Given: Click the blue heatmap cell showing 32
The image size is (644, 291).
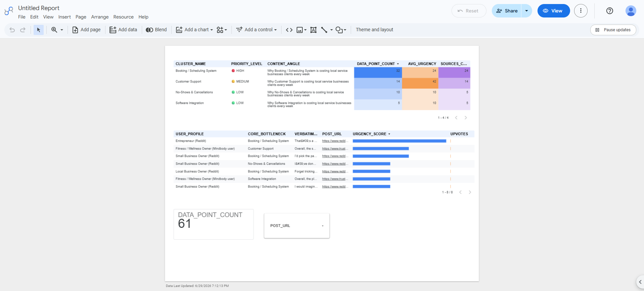Looking at the screenshot, I should (x=378, y=73).
